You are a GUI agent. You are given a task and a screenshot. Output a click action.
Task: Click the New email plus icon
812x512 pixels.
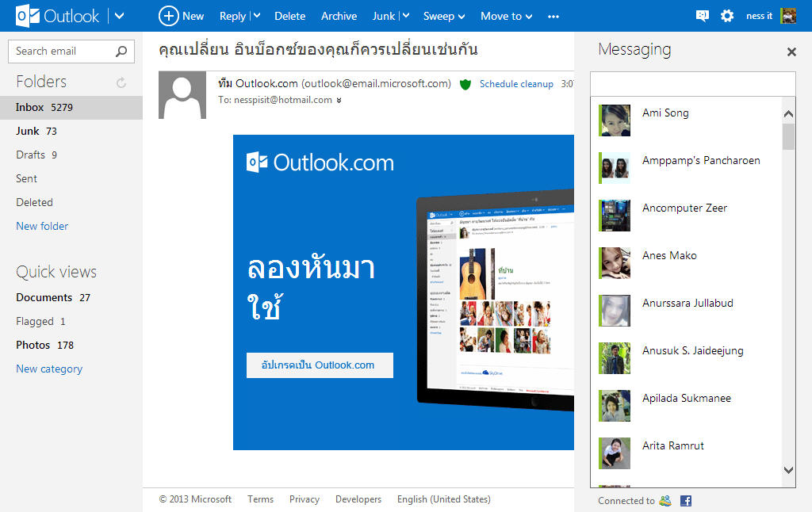tap(168, 16)
